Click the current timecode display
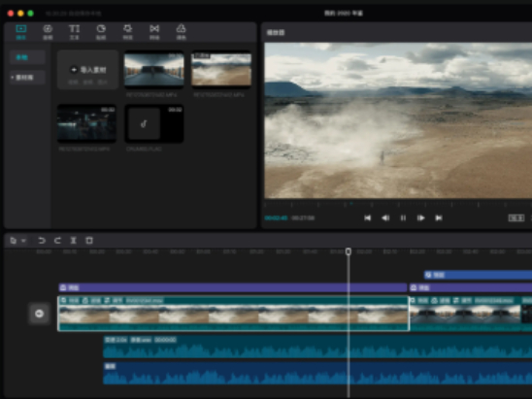The height and width of the screenshot is (399, 532). [276, 217]
